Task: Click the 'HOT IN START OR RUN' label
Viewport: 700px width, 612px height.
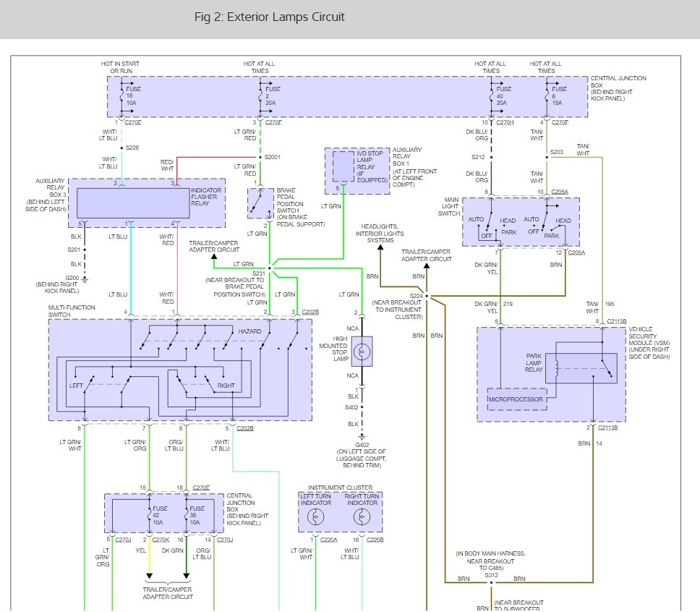Action: coord(120,67)
